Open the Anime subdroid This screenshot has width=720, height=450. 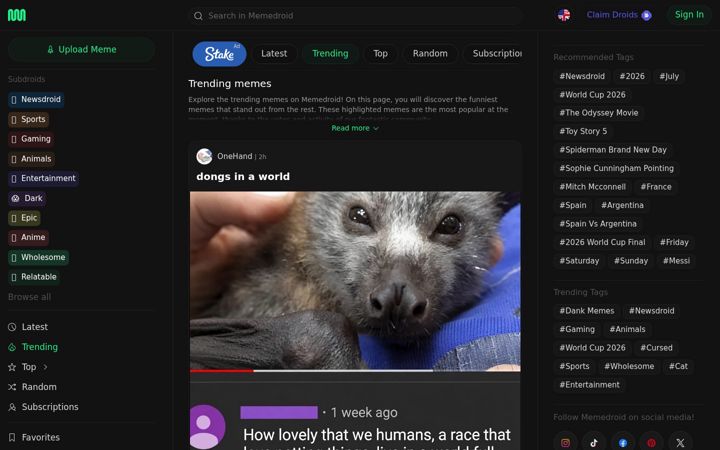[28, 237]
